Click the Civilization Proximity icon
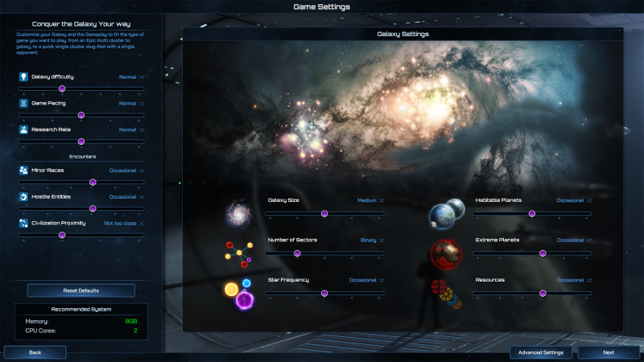This screenshot has height=362, width=644. (23, 223)
